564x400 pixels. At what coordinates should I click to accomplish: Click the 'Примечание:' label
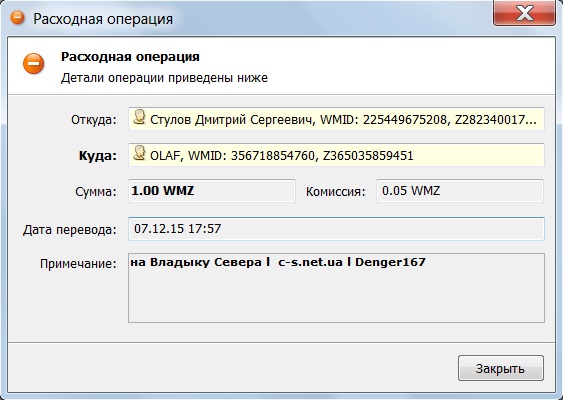point(78,264)
